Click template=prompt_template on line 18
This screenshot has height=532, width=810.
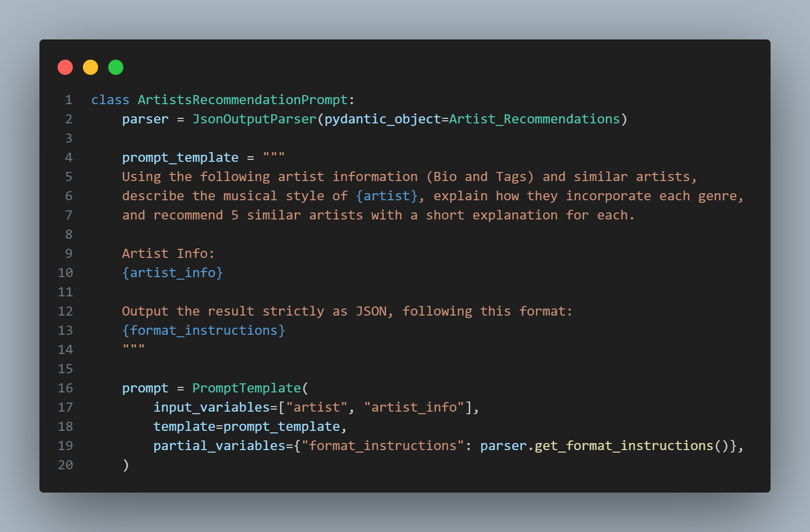247,426
